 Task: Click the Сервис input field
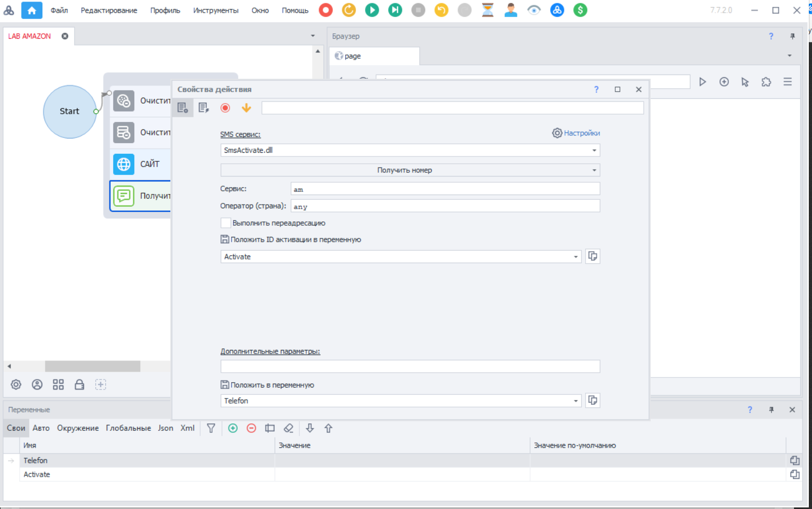[445, 189]
